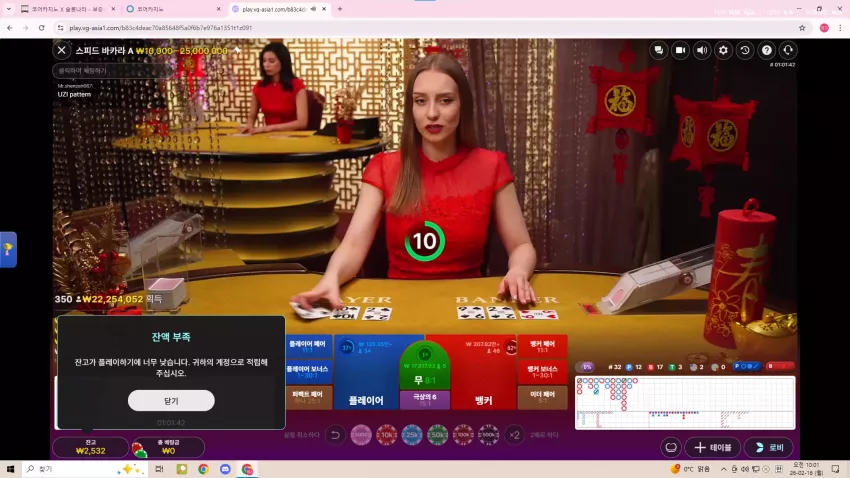Open bet history clock icon
850x478 pixels.
pos(745,50)
